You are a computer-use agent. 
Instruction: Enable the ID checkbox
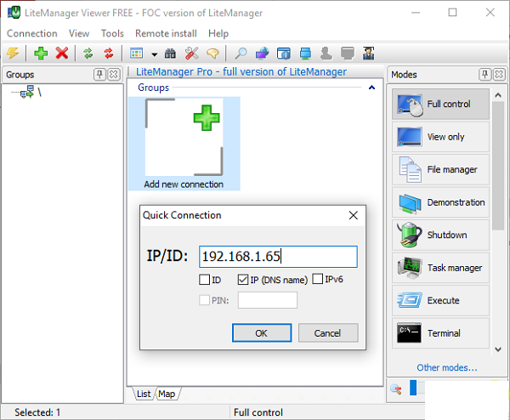pos(204,280)
